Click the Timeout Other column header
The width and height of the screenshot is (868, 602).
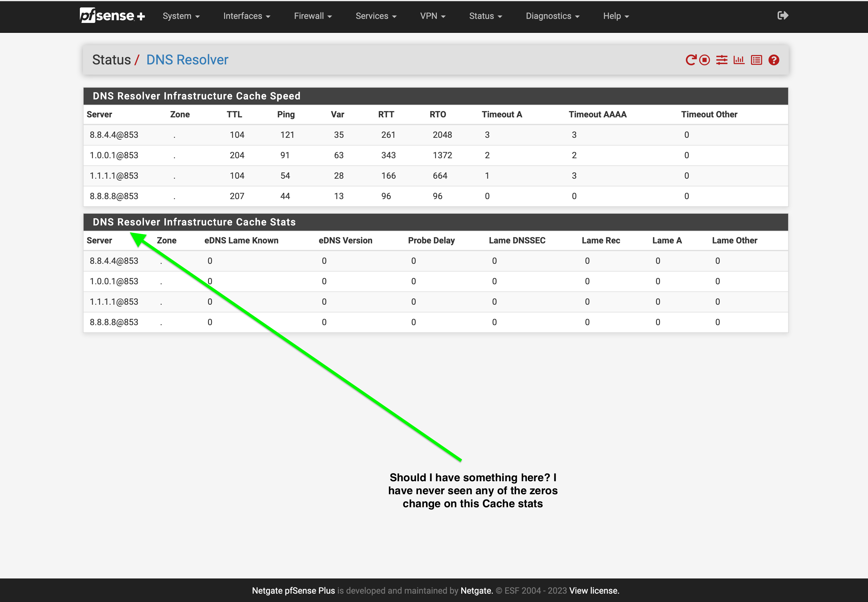(x=709, y=114)
